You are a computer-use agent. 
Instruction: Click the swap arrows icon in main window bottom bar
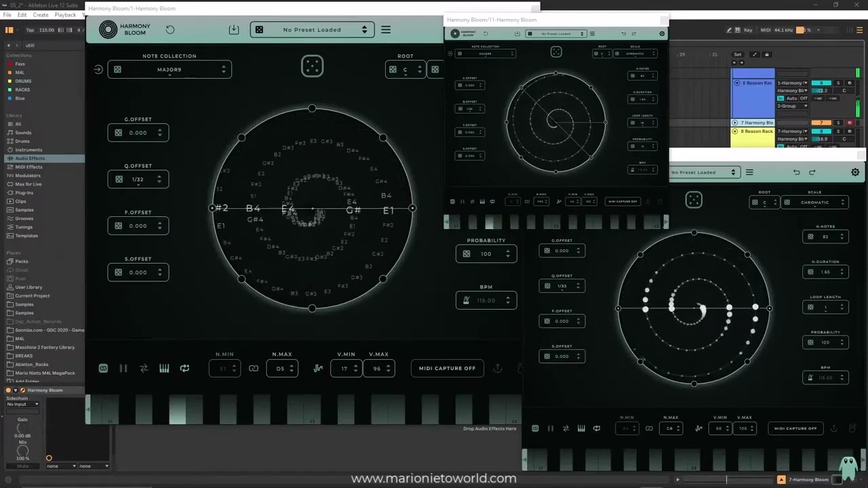tap(144, 368)
